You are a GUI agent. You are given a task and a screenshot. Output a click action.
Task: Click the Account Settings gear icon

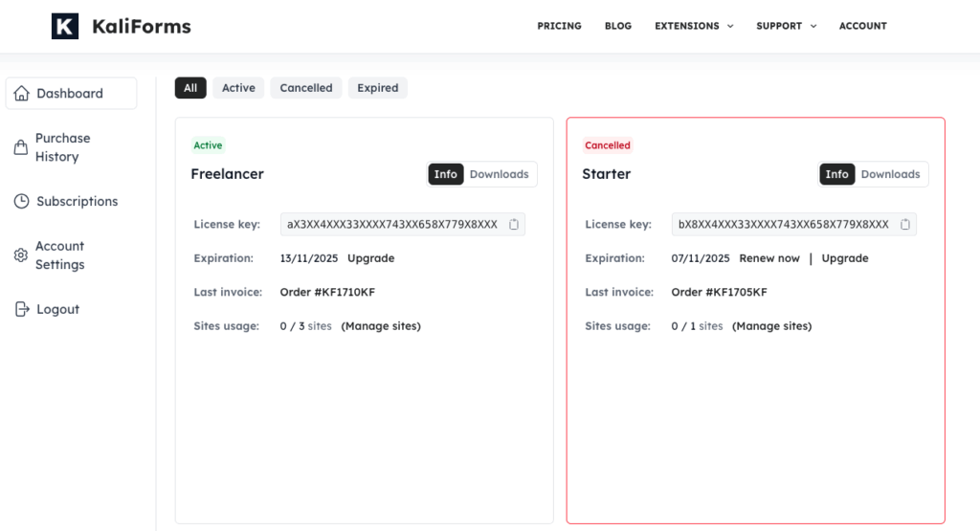[20, 255]
